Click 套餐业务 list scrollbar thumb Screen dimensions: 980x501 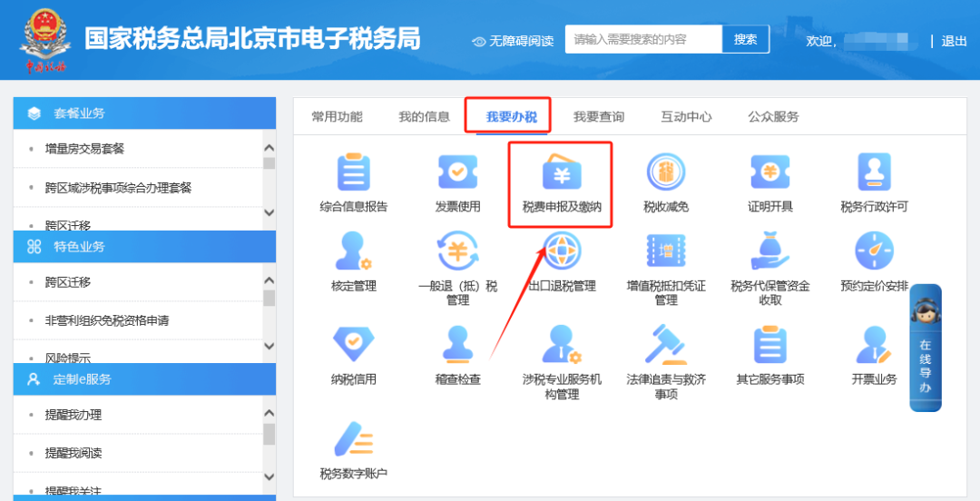tap(269, 163)
